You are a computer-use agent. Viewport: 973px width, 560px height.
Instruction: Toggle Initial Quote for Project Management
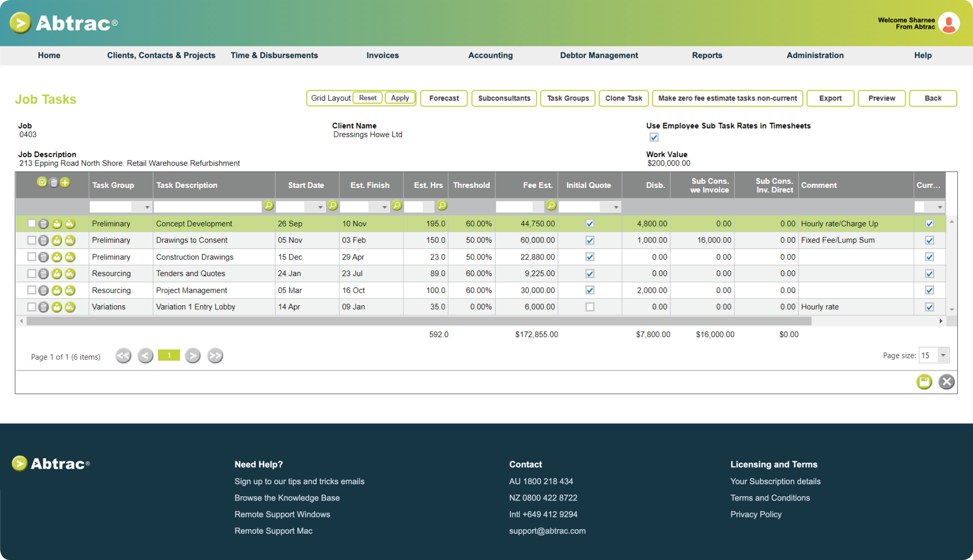coord(590,290)
